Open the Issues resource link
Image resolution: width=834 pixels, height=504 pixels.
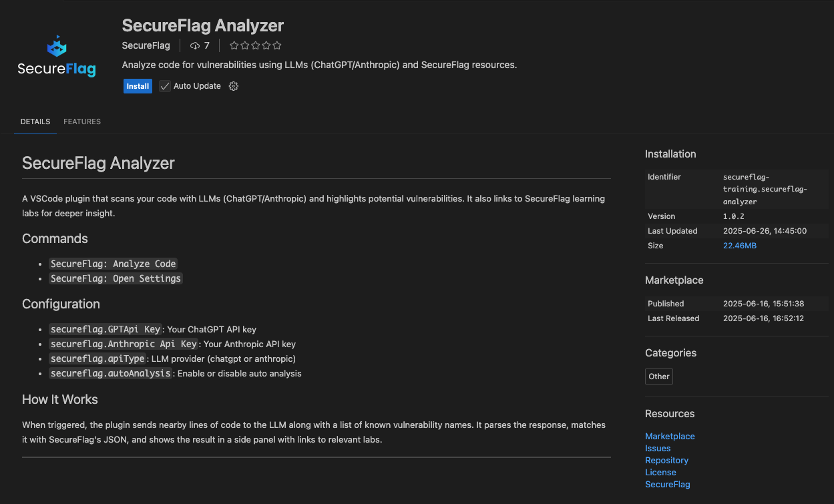tap(658, 448)
